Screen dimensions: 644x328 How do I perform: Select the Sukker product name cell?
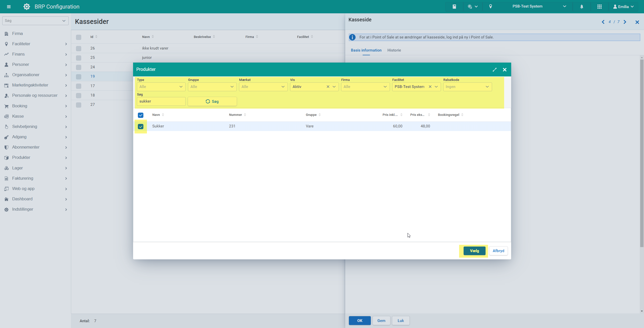click(158, 126)
